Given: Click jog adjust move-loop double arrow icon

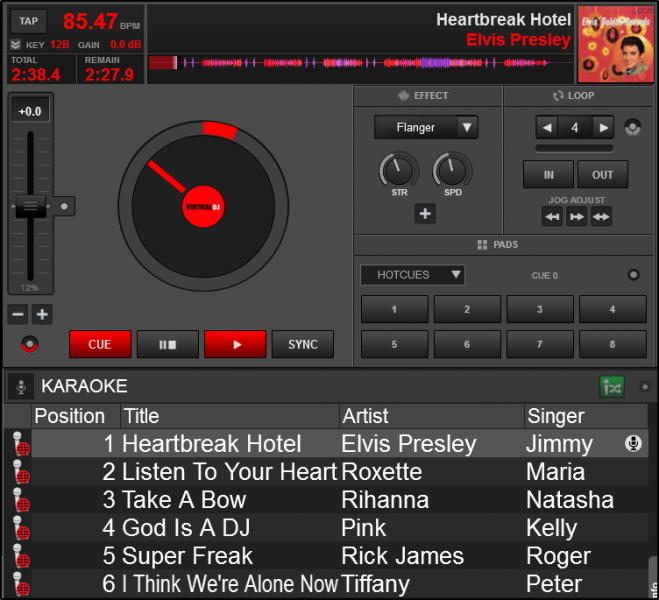Looking at the screenshot, I should point(601,217).
